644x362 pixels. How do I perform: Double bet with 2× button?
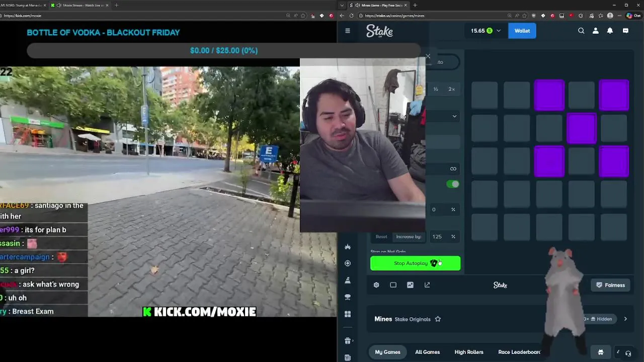(x=451, y=89)
